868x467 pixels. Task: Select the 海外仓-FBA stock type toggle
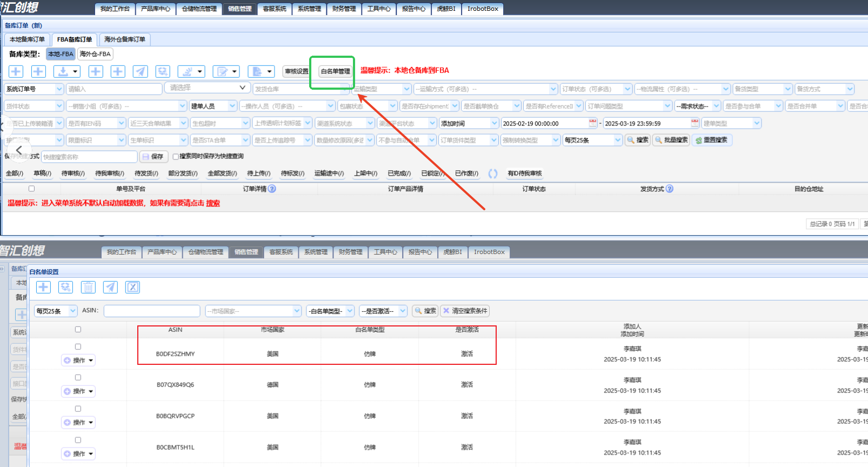click(95, 54)
